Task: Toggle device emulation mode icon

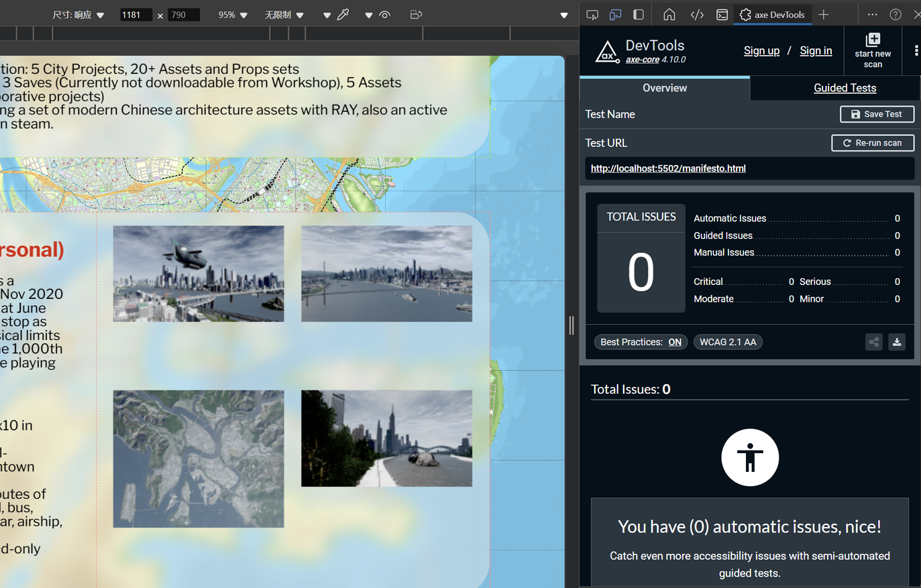Action: click(x=615, y=15)
